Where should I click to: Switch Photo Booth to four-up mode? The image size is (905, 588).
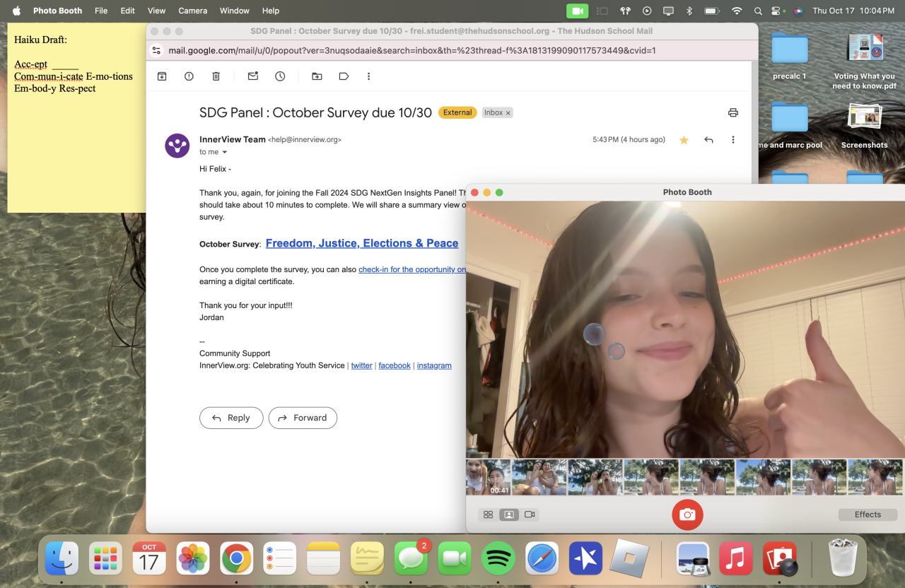click(488, 514)
